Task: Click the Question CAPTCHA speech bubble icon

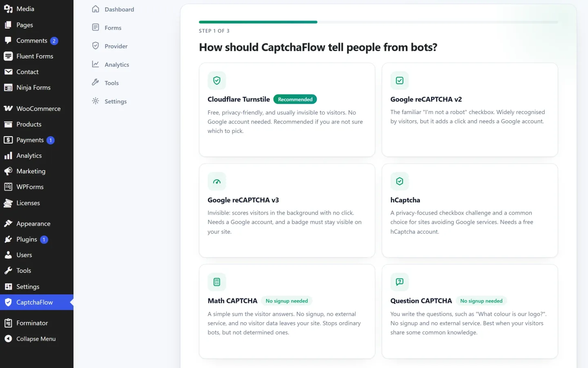Action: coord(400,282)
